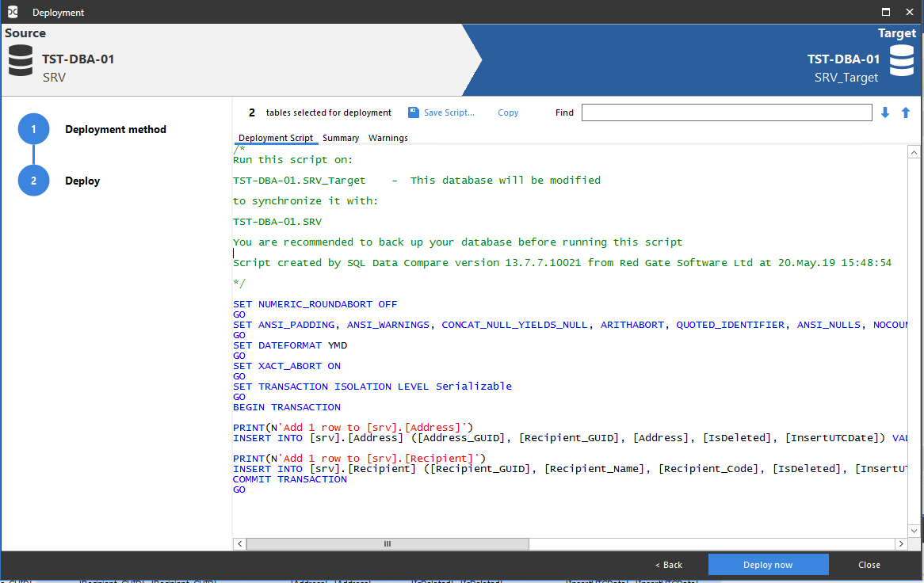Switch to the Summary tab
Viewport: 924px width, 583px height.
[x=341, y=138]
